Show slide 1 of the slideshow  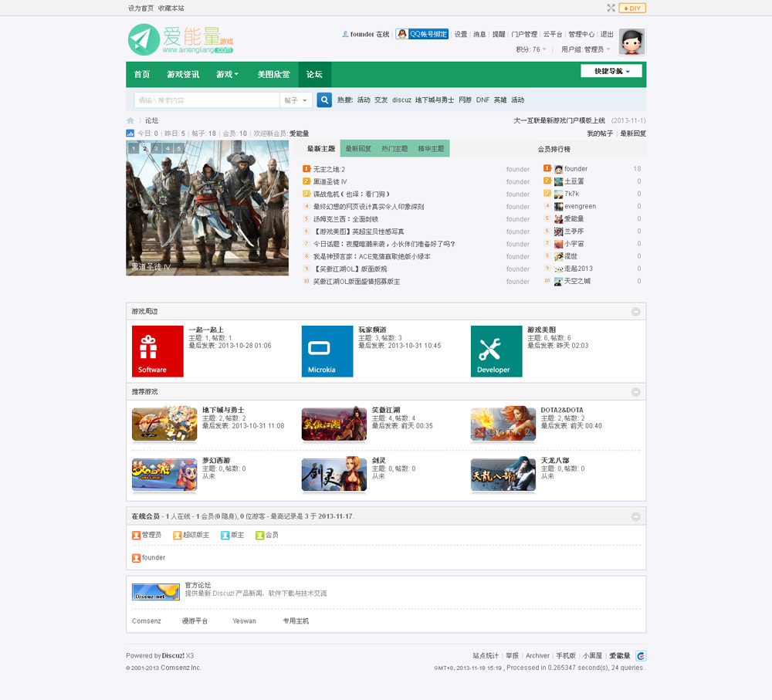[134, 148]
